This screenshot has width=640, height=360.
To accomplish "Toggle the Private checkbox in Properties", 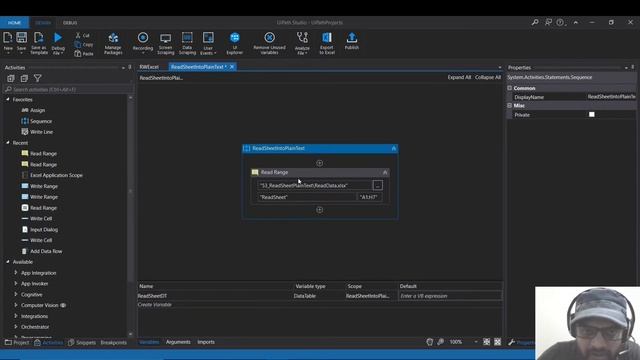I will click(x=591, y=115).
